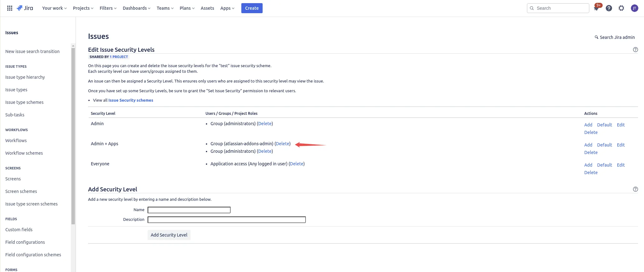Open Workflow schemes in sidebar
The width and height of the screenshot is (644, 272).
24,153
